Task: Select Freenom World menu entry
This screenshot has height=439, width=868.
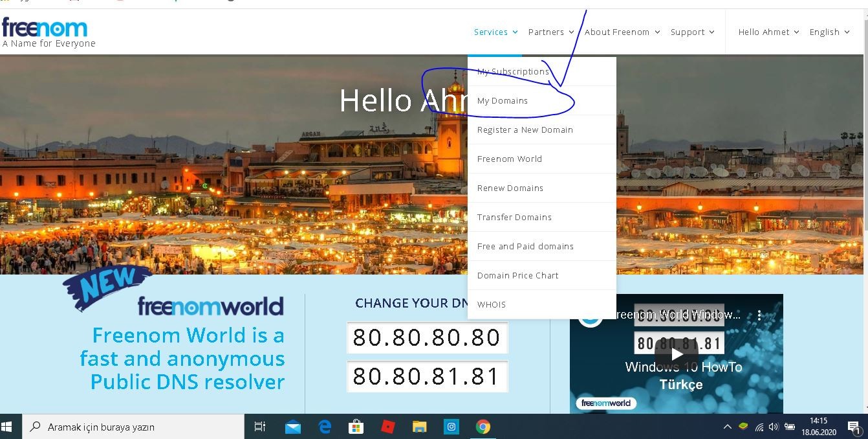Action: click(x=542, y=159)
